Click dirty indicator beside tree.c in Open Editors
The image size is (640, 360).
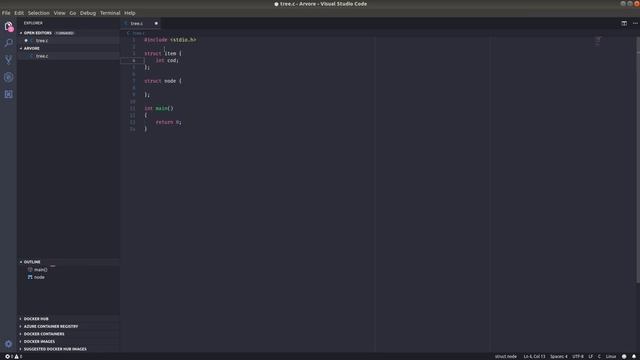26,40
